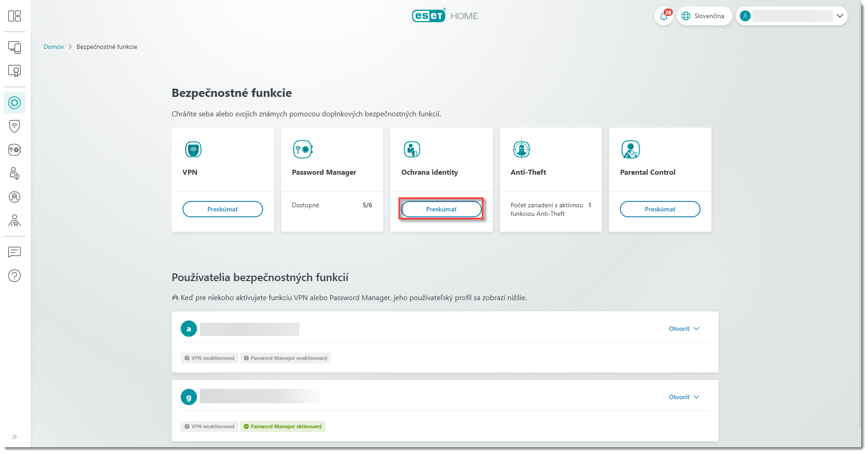Open the dashboard icon in sidebar
Viewport: 868px width, 454px height.
click(x=14, y=16)
